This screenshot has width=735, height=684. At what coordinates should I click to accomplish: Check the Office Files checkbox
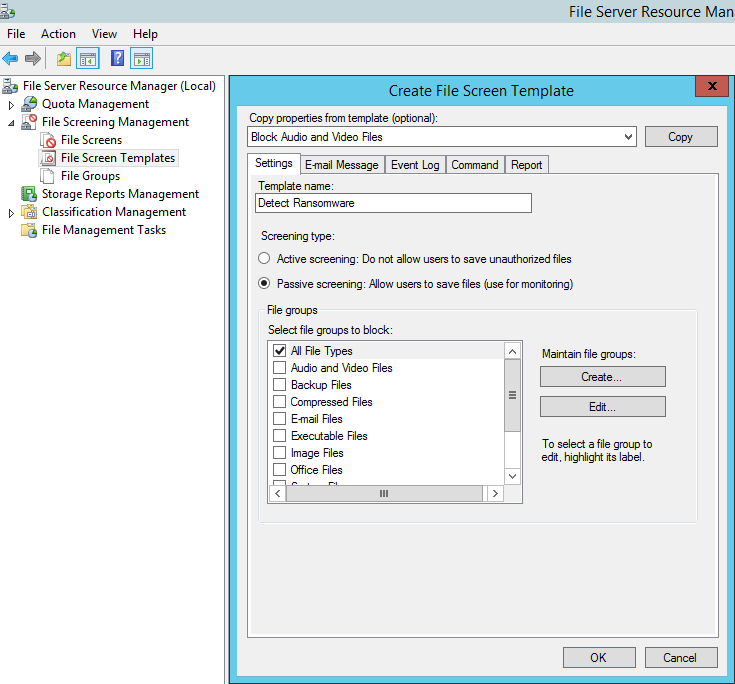(279, 470)
